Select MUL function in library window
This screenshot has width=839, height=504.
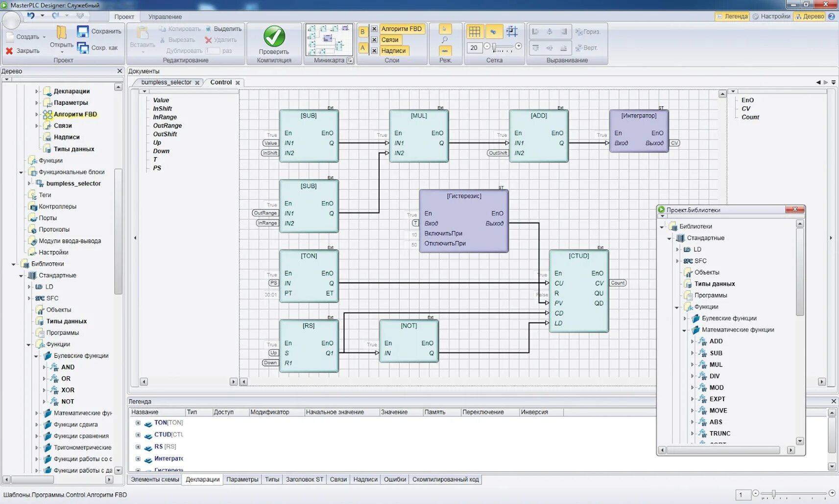(716, 365)
